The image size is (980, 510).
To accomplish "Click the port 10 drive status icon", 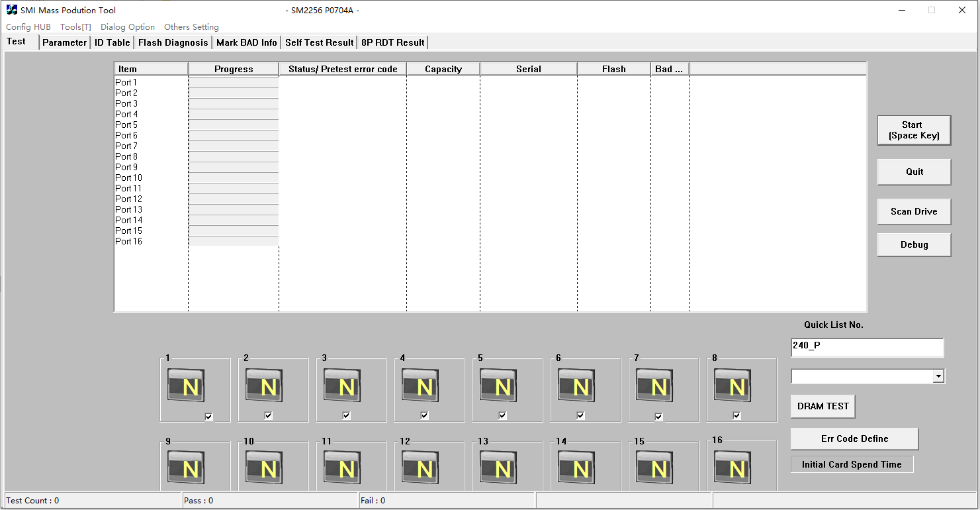I will [x=264, y=468].
